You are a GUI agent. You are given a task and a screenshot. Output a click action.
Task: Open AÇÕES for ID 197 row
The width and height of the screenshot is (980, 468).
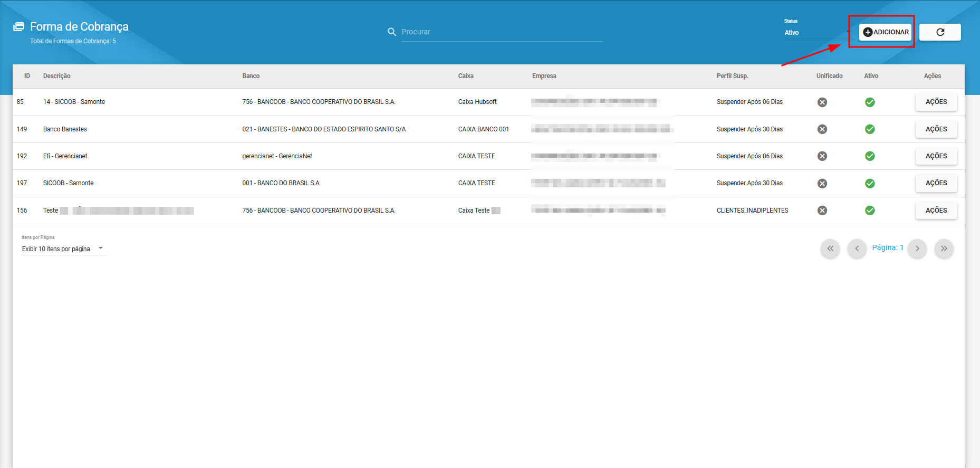pos(936,183)
